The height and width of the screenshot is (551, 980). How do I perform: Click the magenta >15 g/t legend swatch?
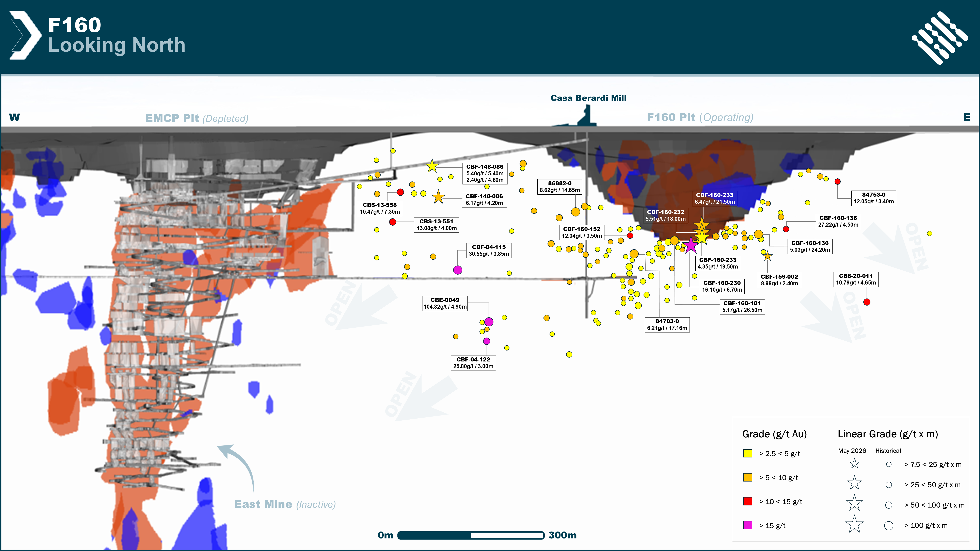tap(747, 525)
